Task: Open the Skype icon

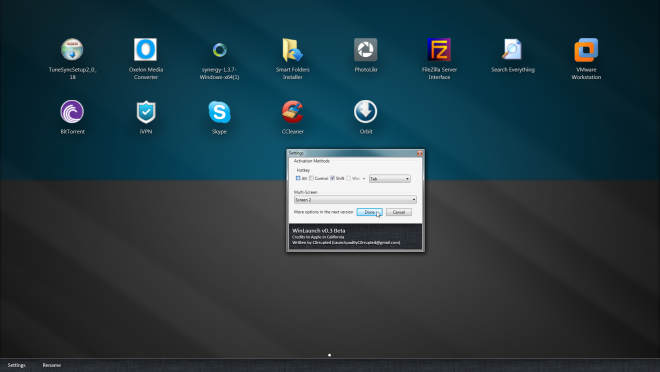Action: coord(219,112)
